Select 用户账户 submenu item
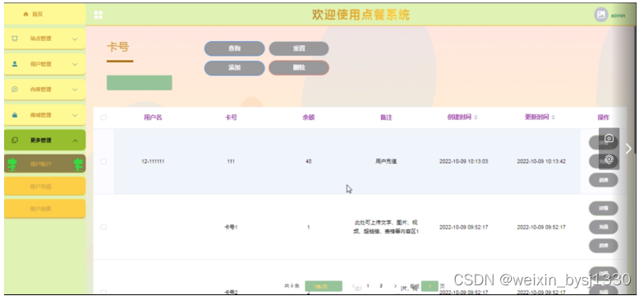 (44, 164)
